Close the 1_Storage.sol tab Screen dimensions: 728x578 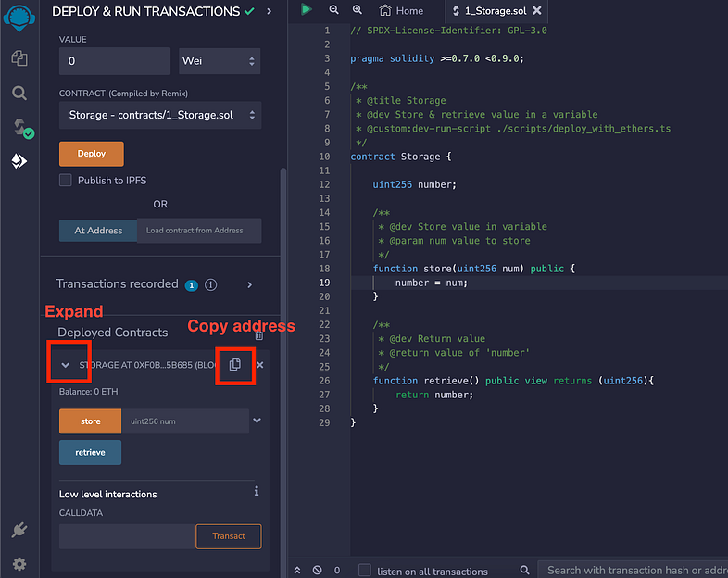(x=536, y=10)
